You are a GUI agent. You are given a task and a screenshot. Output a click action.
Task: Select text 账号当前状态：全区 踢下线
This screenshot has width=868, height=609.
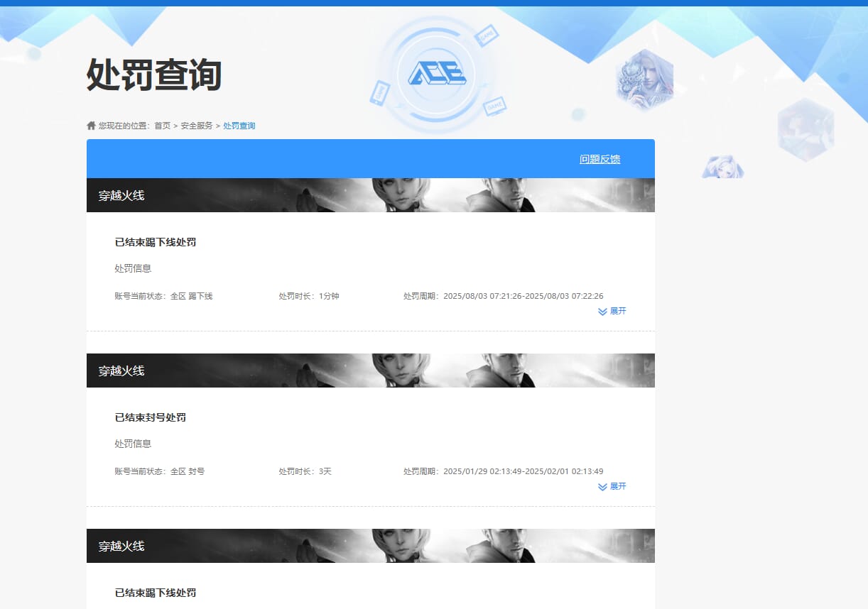[x=163, y=296]
